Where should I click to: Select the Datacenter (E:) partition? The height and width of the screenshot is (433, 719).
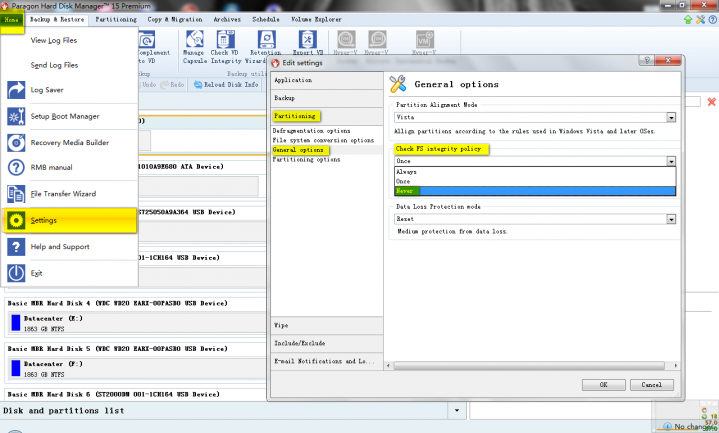(135, 323)
